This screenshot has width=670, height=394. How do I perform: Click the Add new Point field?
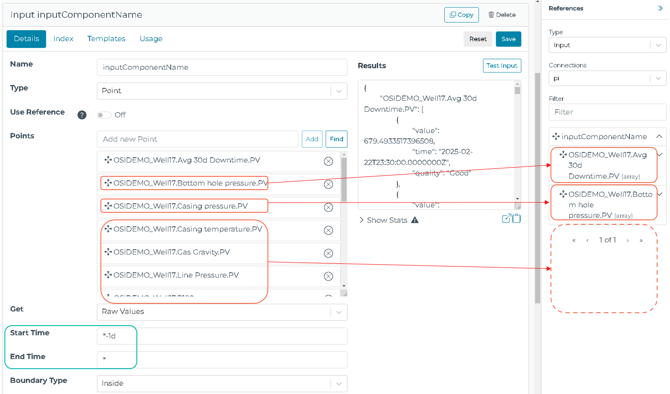click(x=197, y=139)
